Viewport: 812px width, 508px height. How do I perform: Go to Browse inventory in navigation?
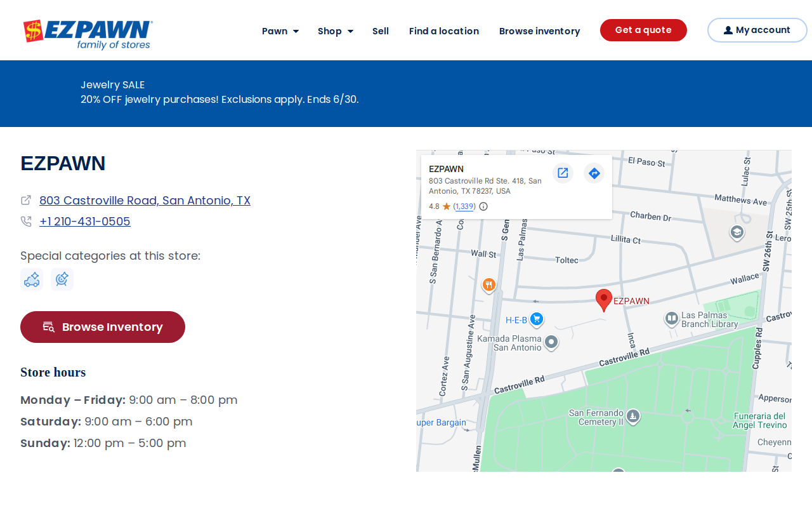(540, 31)
